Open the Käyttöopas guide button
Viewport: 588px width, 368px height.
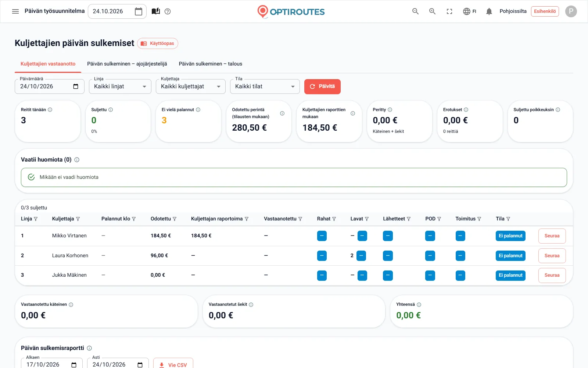[x=158, y=43]
